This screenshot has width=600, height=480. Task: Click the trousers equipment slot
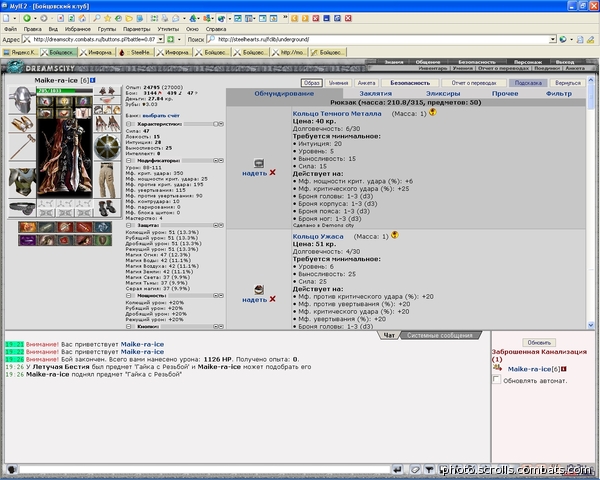pos(107,180)
